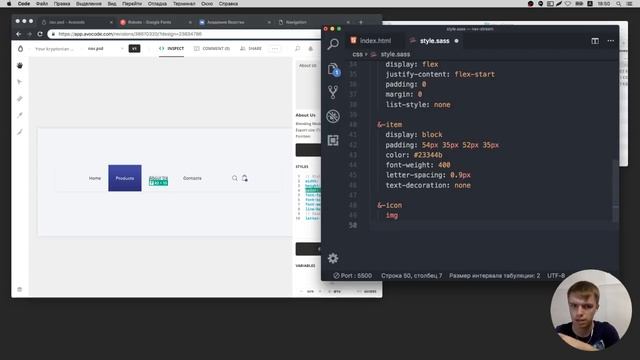Open the Apple menu
Viewport: 640px width, 360px height.
[x=9, y=4]
